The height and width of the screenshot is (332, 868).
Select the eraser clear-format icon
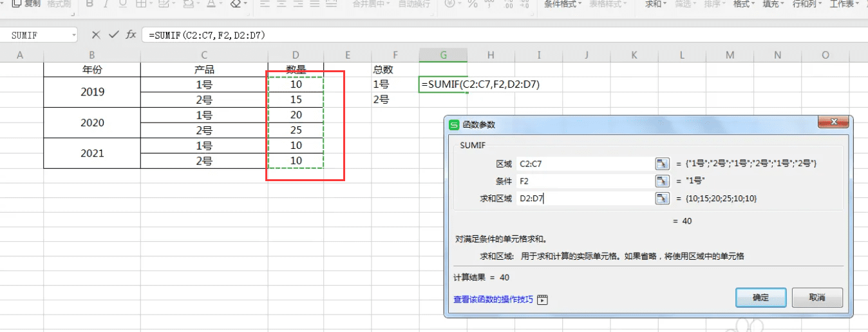(235, 4)
